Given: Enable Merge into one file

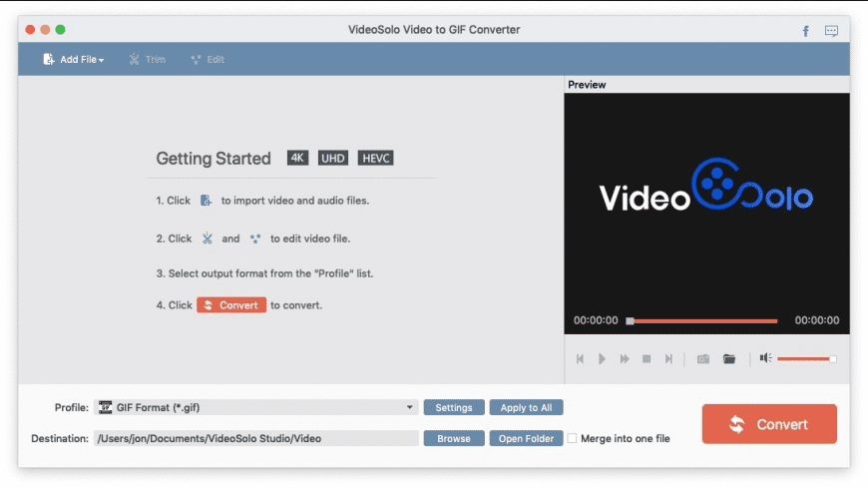Looking at the screenshot, I should click(x=572, y=439).
